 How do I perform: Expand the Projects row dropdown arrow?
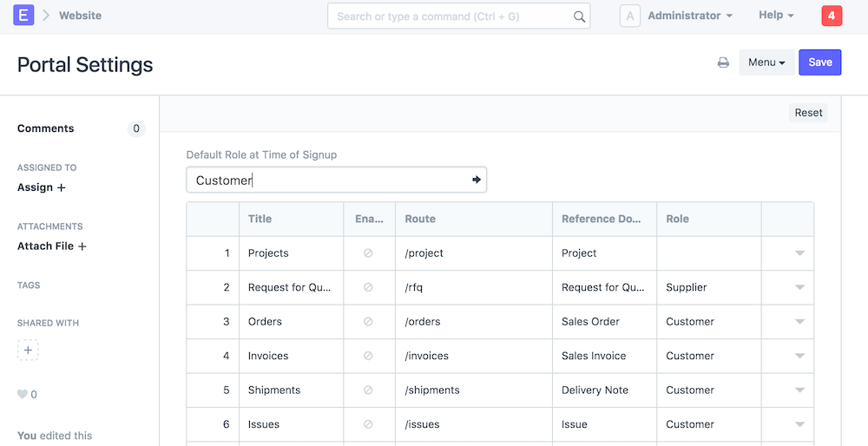click(x=799, y=253)
